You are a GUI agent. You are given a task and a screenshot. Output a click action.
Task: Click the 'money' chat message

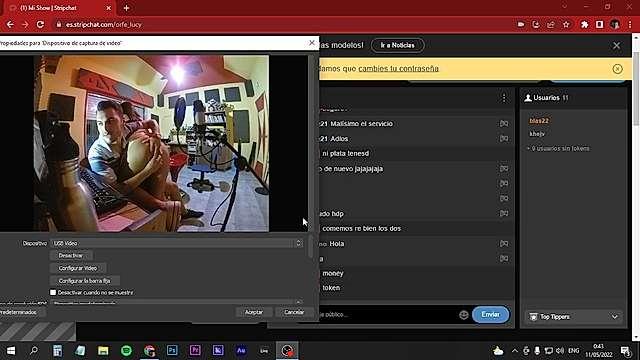pyautogui.click(x=333, y=273)
